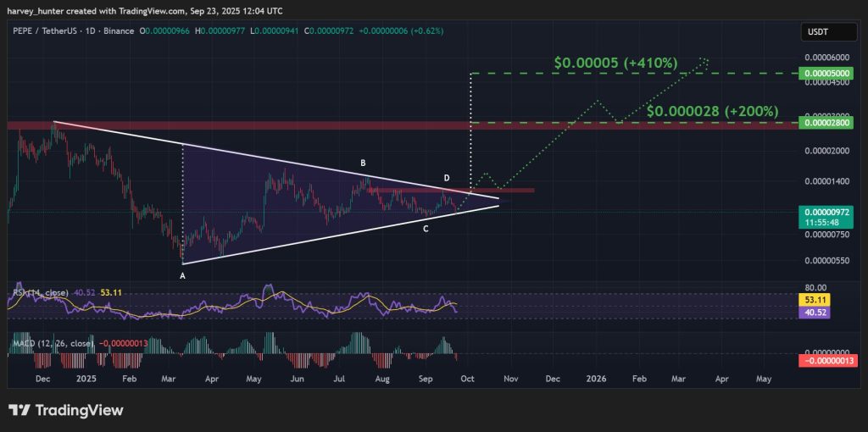868x432 pixels.
Task: Click the arrowhead ending the dotted projection
Action: pos(705,61)
